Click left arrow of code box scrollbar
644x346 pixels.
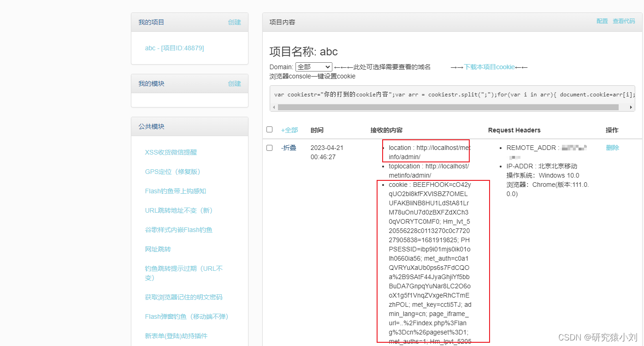tap(274, 107)
